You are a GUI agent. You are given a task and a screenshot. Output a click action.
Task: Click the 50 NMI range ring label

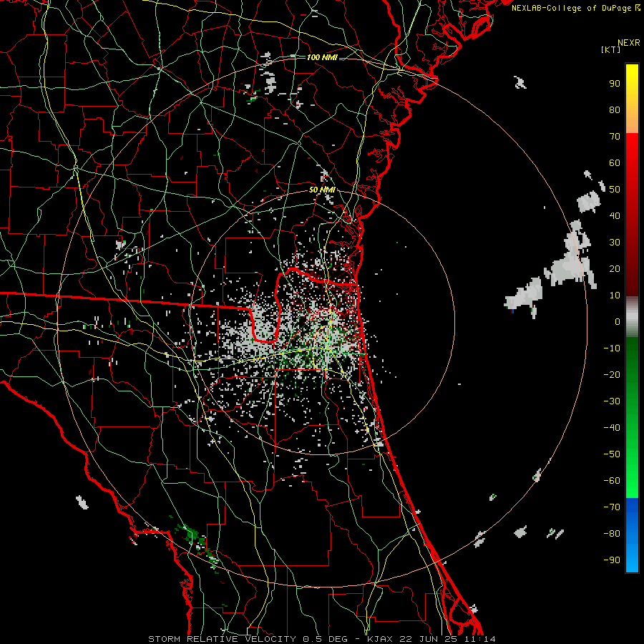pyautogui.click(x=322, y=190)
